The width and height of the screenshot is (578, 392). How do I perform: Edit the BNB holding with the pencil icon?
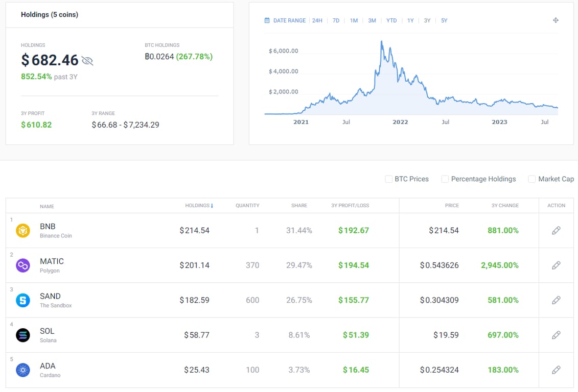[557, 230]
